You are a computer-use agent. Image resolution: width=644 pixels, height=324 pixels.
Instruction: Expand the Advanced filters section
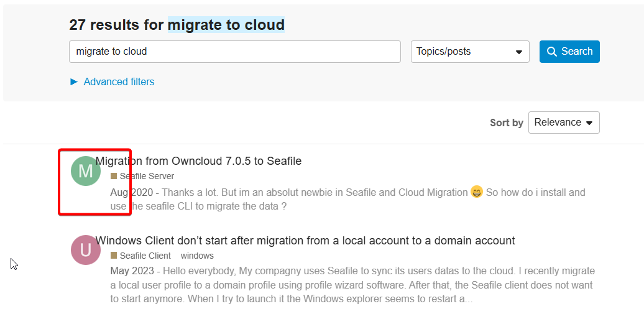112,81
